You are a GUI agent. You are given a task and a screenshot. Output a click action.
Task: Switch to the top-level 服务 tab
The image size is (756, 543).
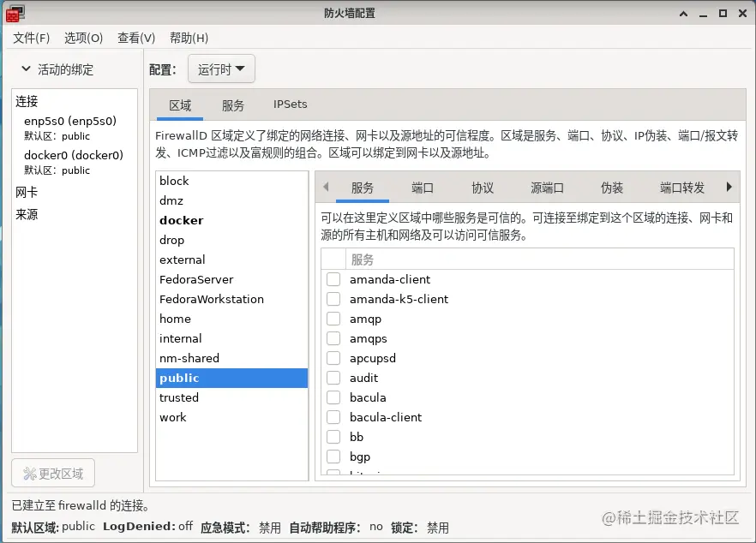pos(233,105)
